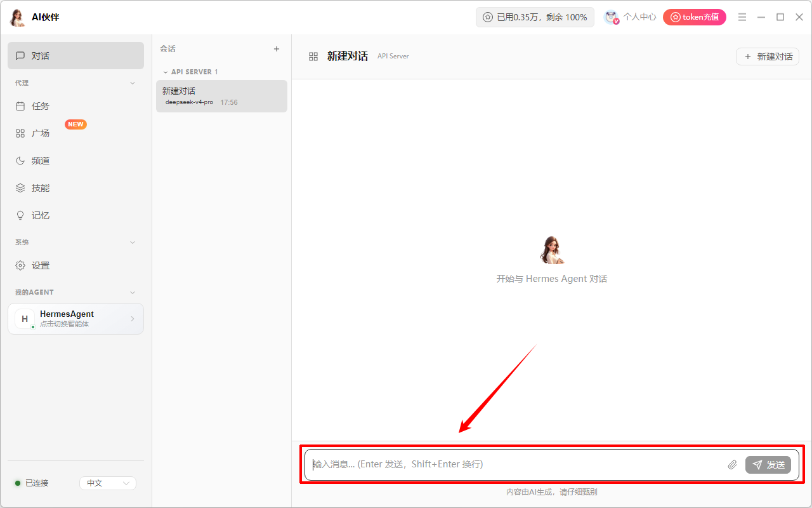812x508 pixels.
Task: Open the 技能 skills page
Action: [75, 188]
